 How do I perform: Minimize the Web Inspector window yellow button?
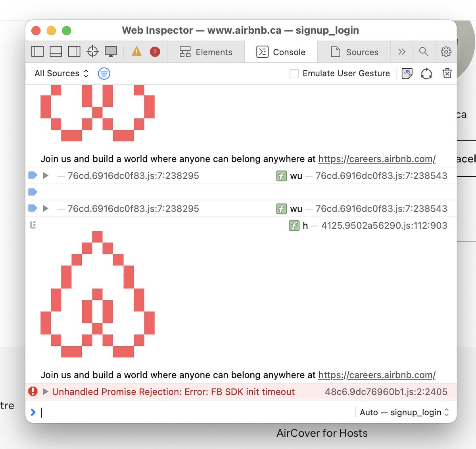click(x=52, y=30)
